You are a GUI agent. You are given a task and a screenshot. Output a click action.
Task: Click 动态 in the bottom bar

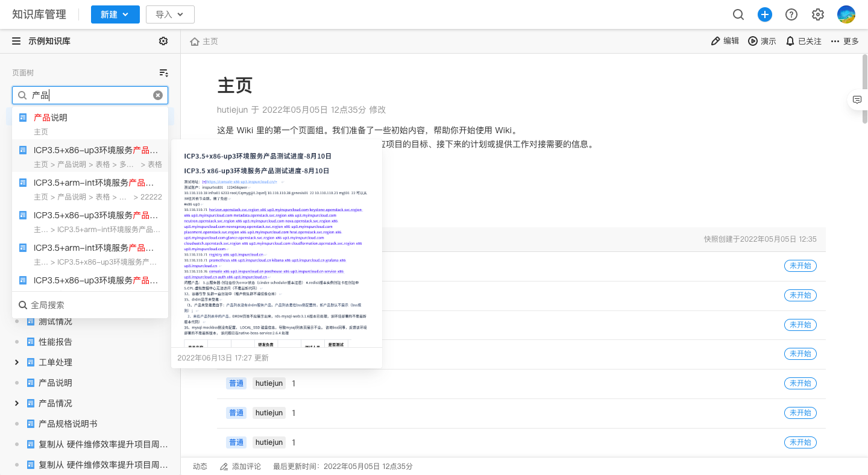[200, 467]
